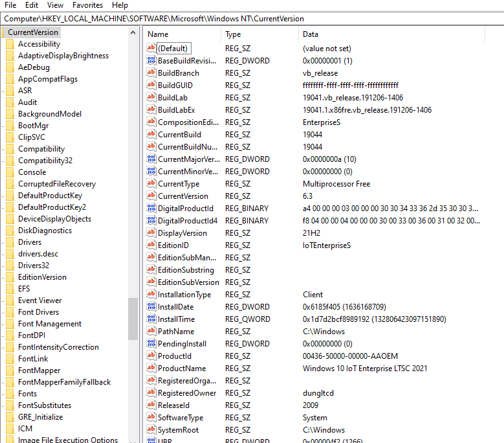The height and width of the screenshot is (443, 504).
Task: Click the data '19041.vb_release.191206-1406'
Action: (x=353, y=98)
